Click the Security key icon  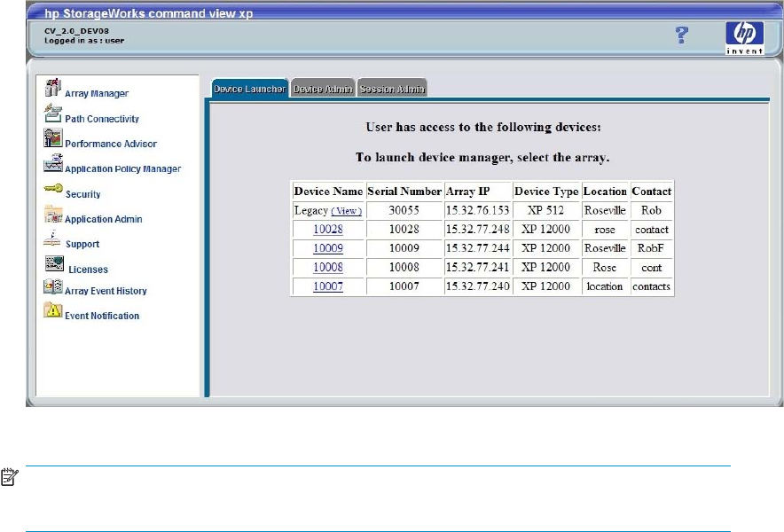[x=52, y=191]
